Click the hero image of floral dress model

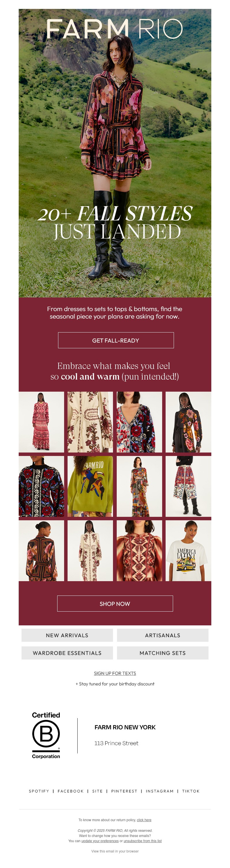click(x=115, y=153)
